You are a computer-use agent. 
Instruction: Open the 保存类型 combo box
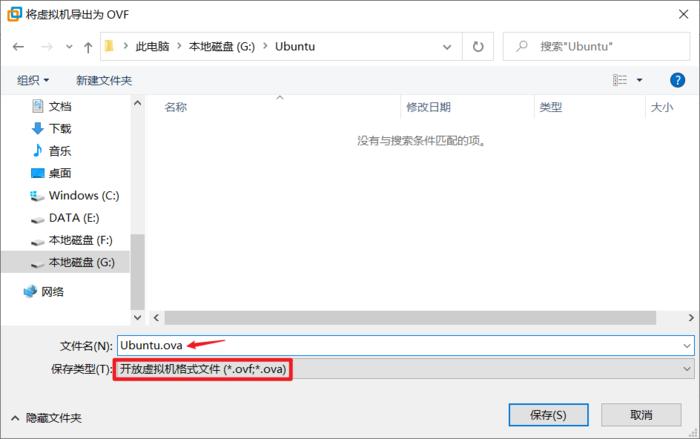click(x=406, y=369)
